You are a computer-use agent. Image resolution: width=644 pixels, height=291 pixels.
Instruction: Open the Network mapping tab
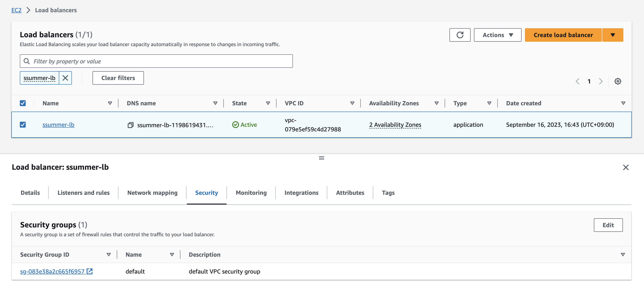152,193
